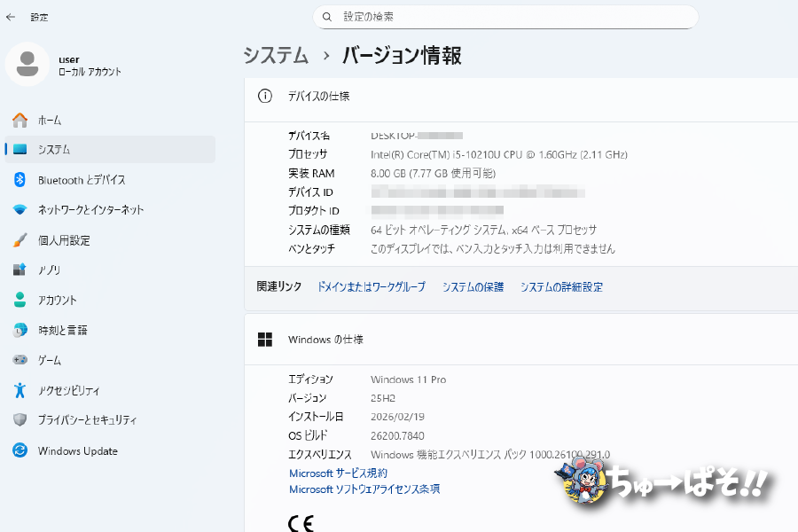Go to 個人用設定 page

click(110, 239)
